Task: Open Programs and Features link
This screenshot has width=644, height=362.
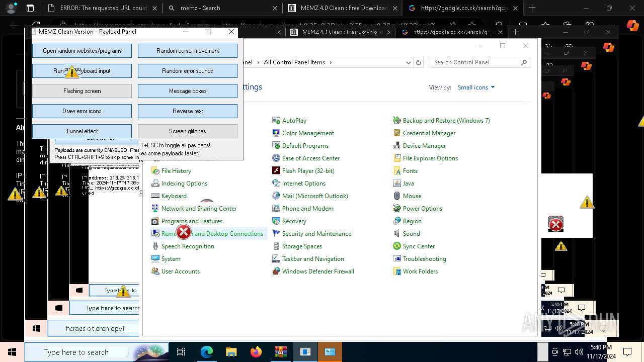Action: [x=192, y=221]
